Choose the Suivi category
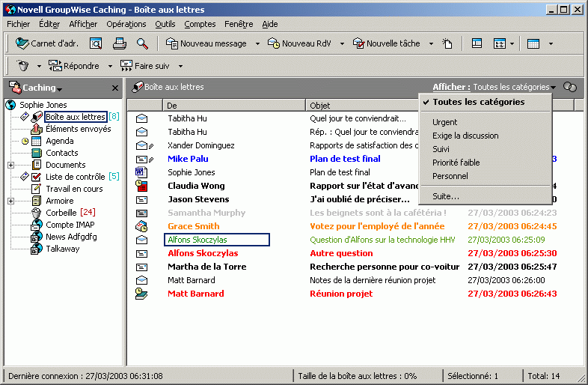Image resolution: width=588 pixels, height=385 pixels. tap(486, 149)
